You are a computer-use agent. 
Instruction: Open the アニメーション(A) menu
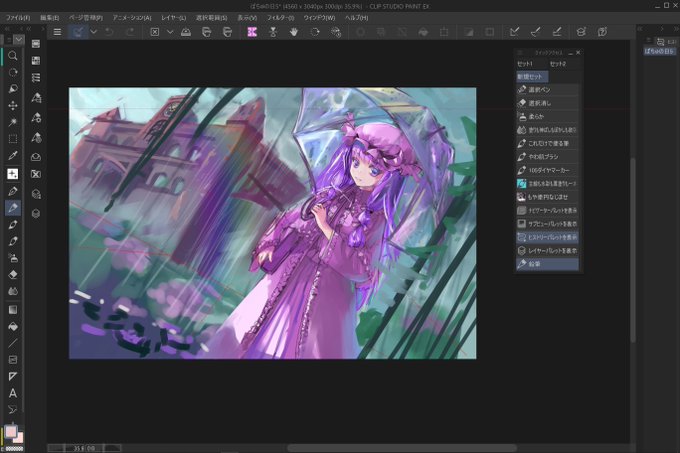point(132,18)
